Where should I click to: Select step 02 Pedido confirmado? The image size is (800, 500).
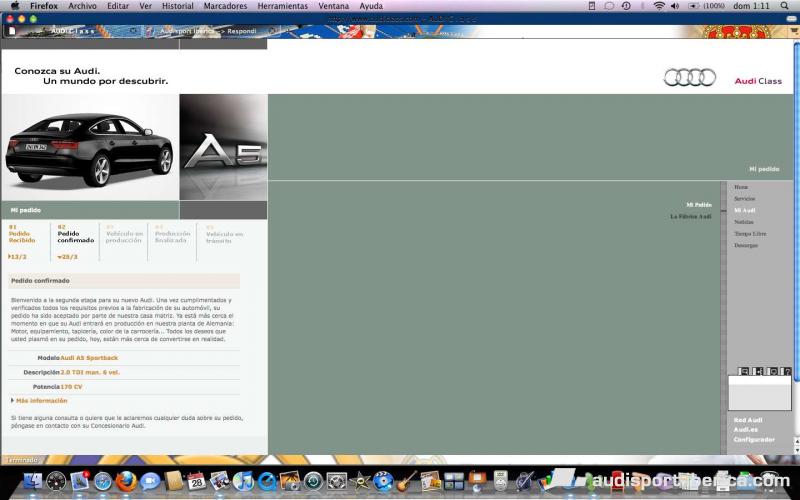click(x=76, y=233)
